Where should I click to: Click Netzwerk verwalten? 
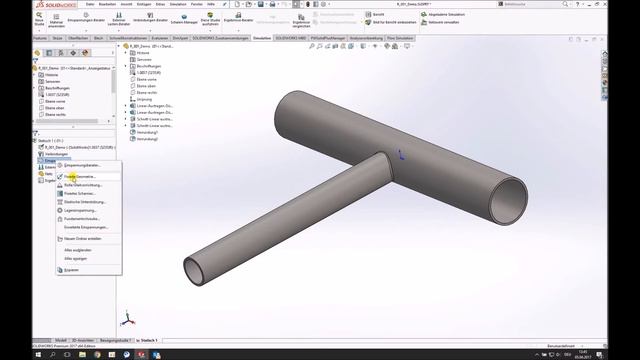pos(440,22)
